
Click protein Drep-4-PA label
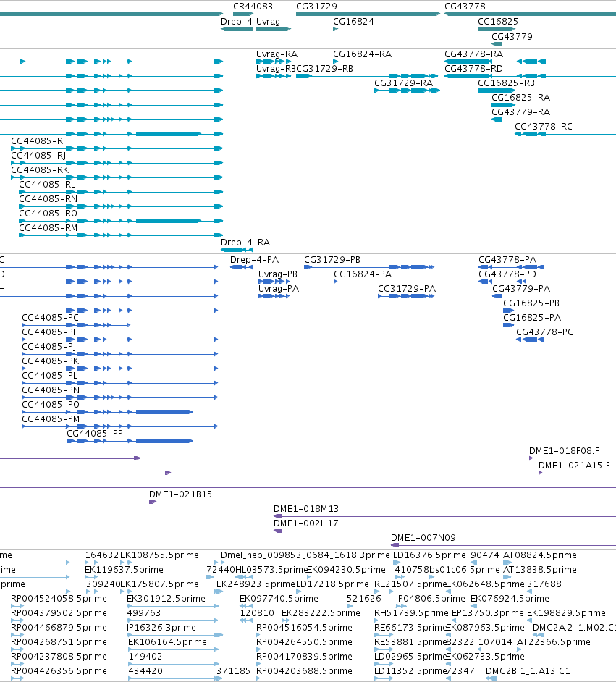[254, 260]
